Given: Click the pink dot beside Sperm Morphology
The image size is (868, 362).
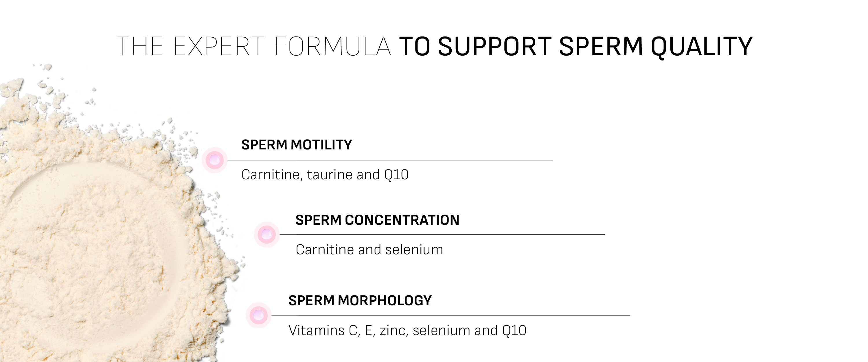Looking at the screenshot, I should click(x=258, y=315).
